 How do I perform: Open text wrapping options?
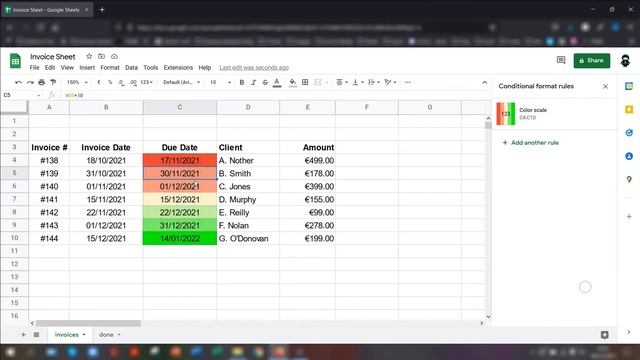point(374,82)
